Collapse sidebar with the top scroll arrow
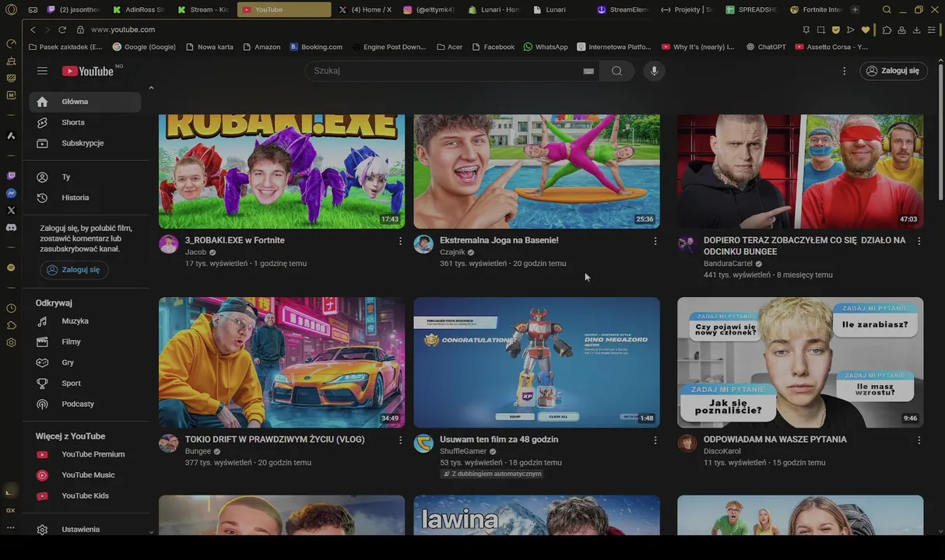945x560 pixels. 151,88
